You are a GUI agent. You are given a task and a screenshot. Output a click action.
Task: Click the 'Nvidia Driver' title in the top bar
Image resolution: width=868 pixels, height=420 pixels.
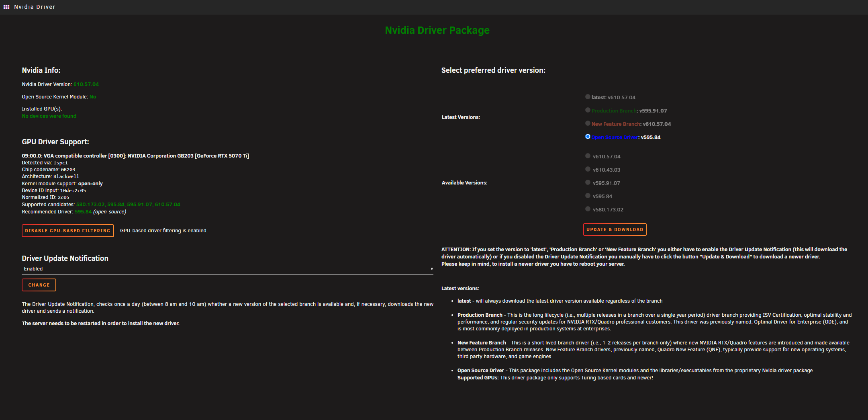click(35, 7)
